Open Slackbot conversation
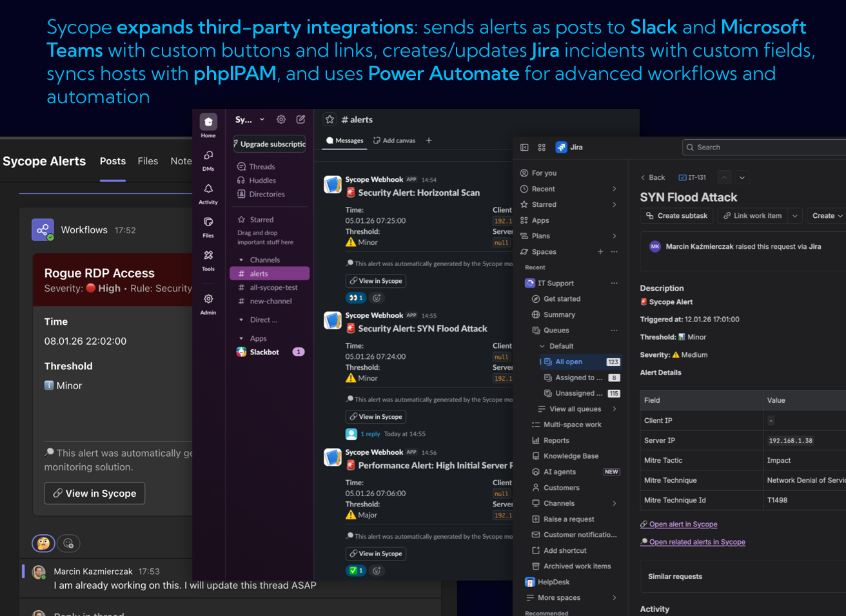This screenshot has width=846, height=616. coord(270,352)
